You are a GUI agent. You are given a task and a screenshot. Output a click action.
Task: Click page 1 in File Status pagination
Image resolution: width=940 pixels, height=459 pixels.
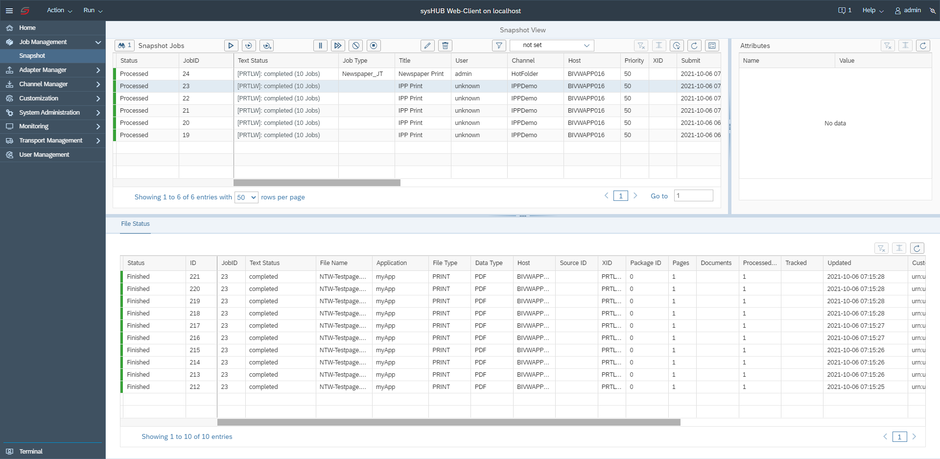coord(899,437)
